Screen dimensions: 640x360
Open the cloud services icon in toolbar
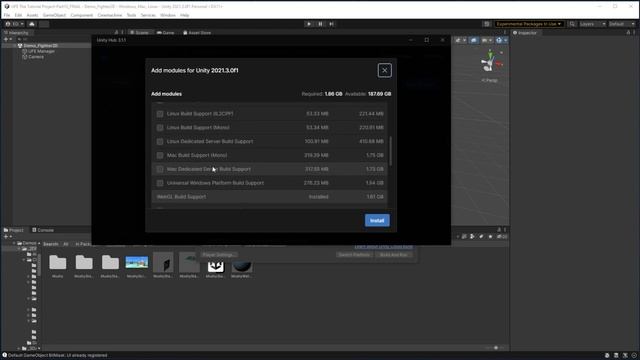click(x=32, y=24)
